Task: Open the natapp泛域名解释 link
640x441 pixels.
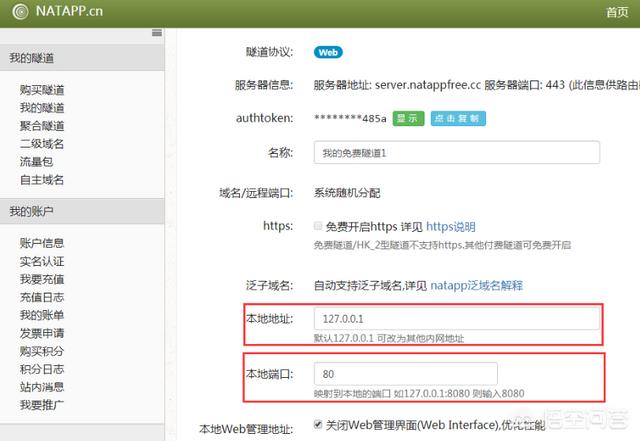Action: click(477, 285)
